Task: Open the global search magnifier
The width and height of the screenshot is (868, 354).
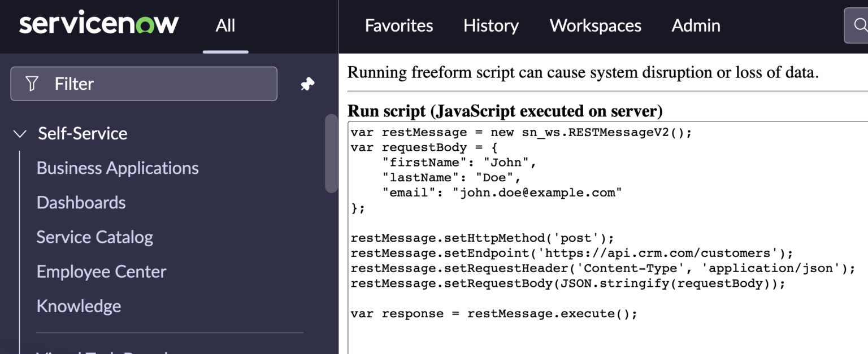Action: pos(860,25)
